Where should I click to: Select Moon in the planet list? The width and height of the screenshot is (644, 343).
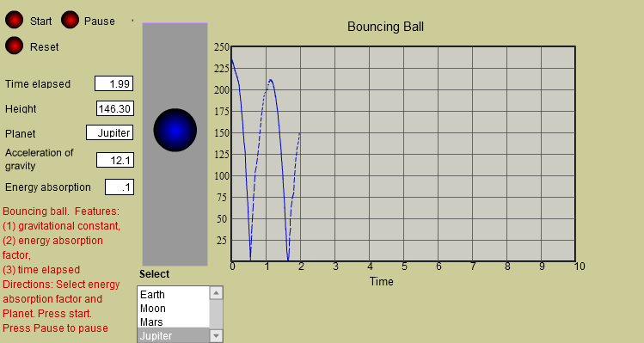click(x=174, y=308)
